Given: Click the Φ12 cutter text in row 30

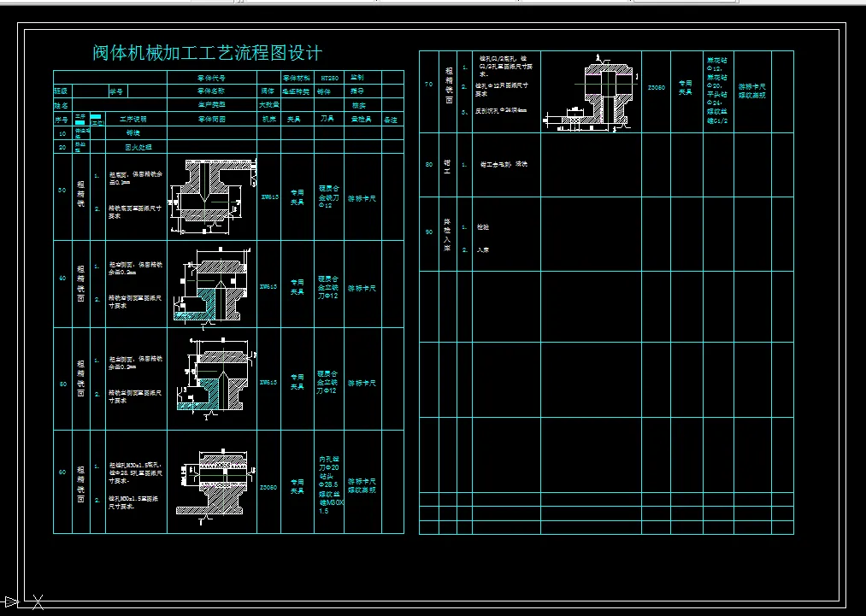Looking at the screenshot, I should [x=325, y=205].
